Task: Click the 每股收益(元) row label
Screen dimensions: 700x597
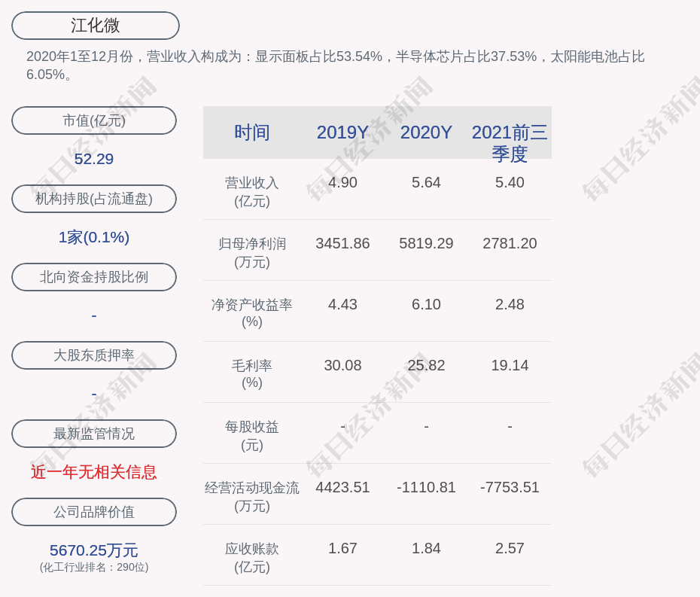Action: point(252,436)
